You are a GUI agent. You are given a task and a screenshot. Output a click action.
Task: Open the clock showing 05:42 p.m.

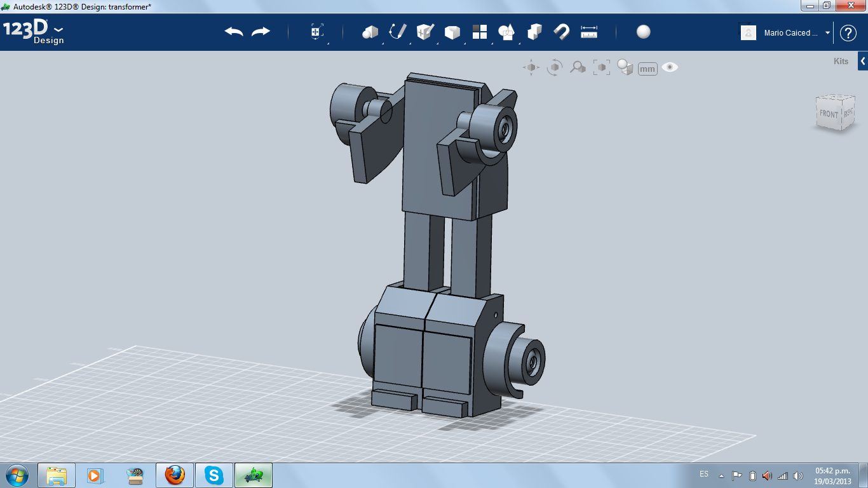[x=832, y=476]
